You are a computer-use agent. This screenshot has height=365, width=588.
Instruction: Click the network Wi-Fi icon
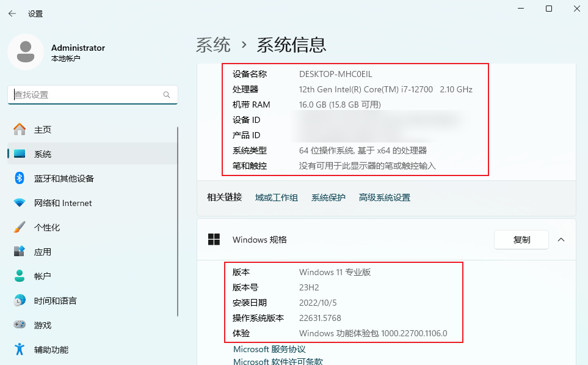pyautogui.click(x=20, y=203)
